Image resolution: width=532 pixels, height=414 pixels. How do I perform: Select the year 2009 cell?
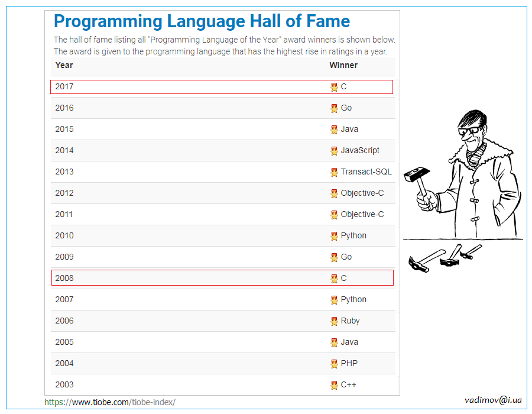[64, 257]
